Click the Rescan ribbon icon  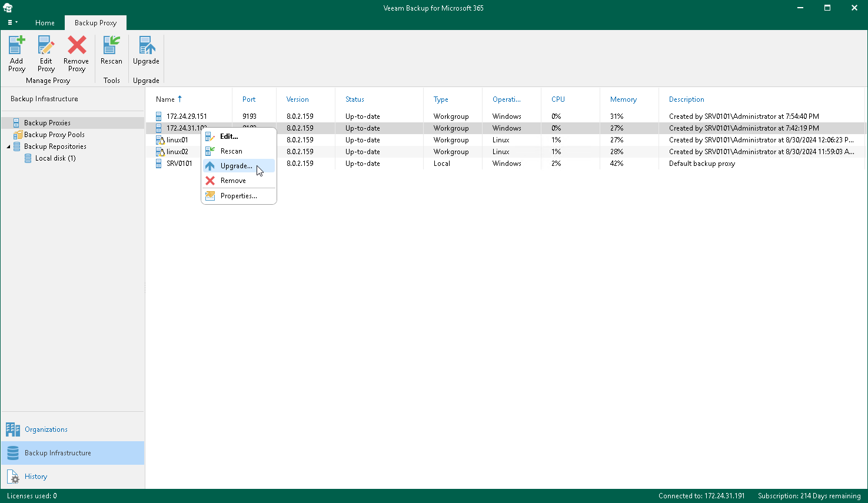pyautogui.click(x=111, y=45)
